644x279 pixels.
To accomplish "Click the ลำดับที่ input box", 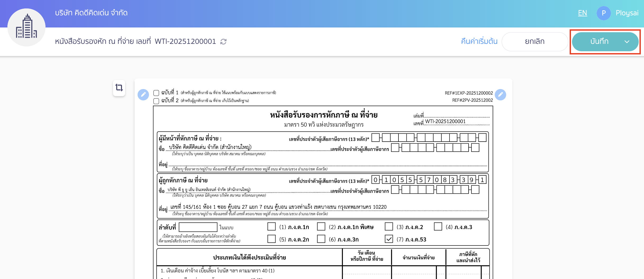I will 197,227.
